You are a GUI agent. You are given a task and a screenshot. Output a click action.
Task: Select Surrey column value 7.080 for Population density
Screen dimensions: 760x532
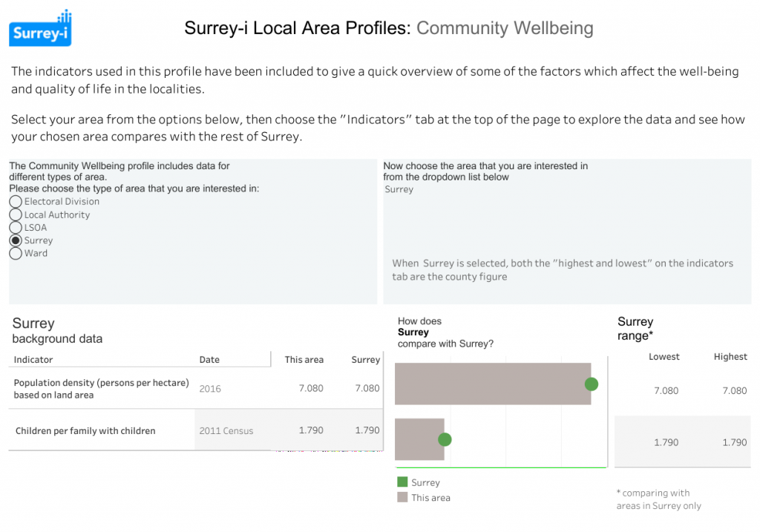pos(367,388)
